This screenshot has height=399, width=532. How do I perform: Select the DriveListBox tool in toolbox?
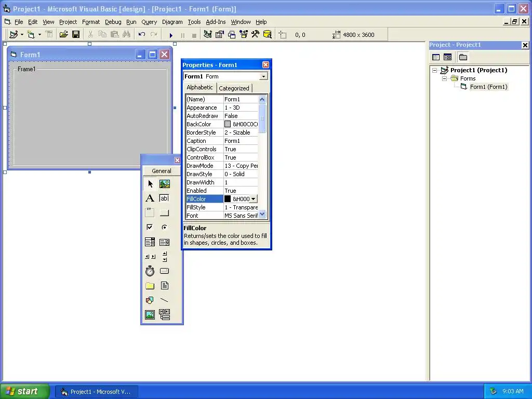tap(165, 271)
